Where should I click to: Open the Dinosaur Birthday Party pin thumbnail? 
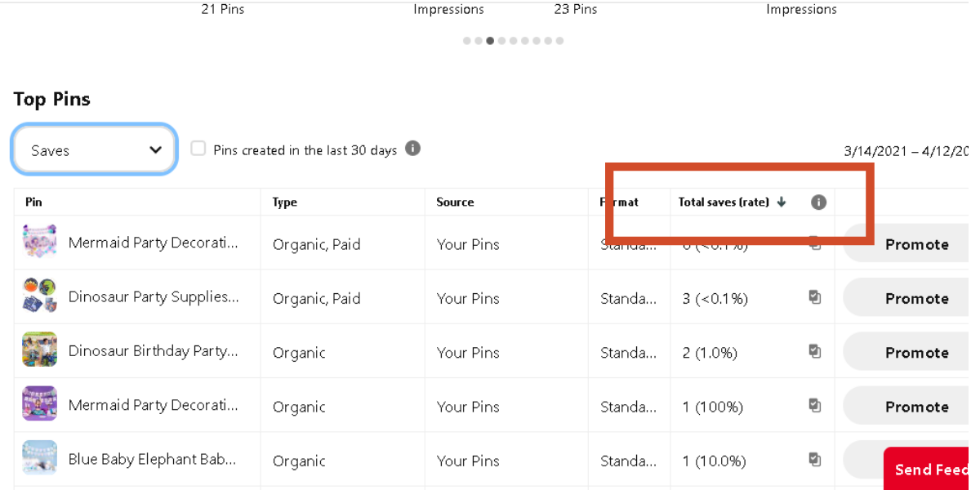pyautogui.click(x=39, y=350)
